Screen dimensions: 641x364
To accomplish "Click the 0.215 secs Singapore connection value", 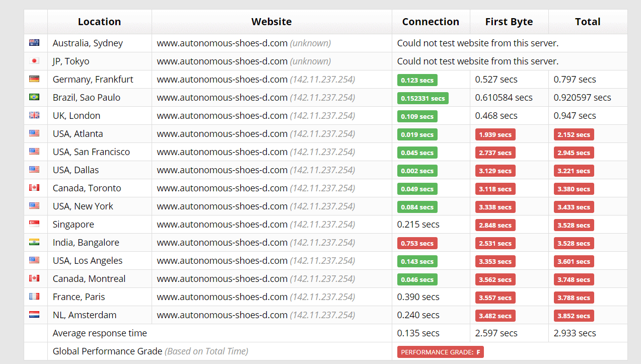I will [418, 224].
